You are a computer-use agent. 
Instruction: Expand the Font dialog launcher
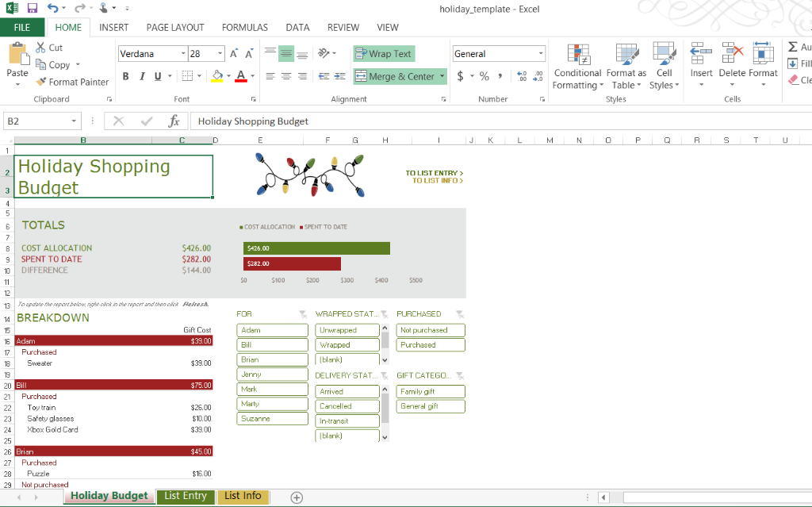click(253, 99)
